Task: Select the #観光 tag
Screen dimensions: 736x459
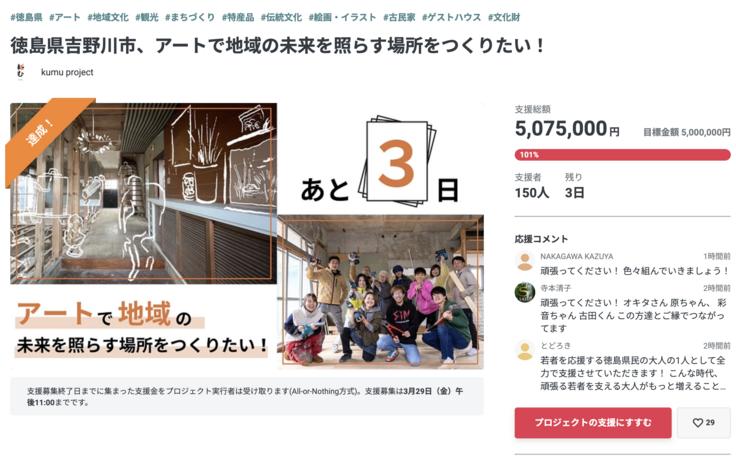Action: pos(147,17)
